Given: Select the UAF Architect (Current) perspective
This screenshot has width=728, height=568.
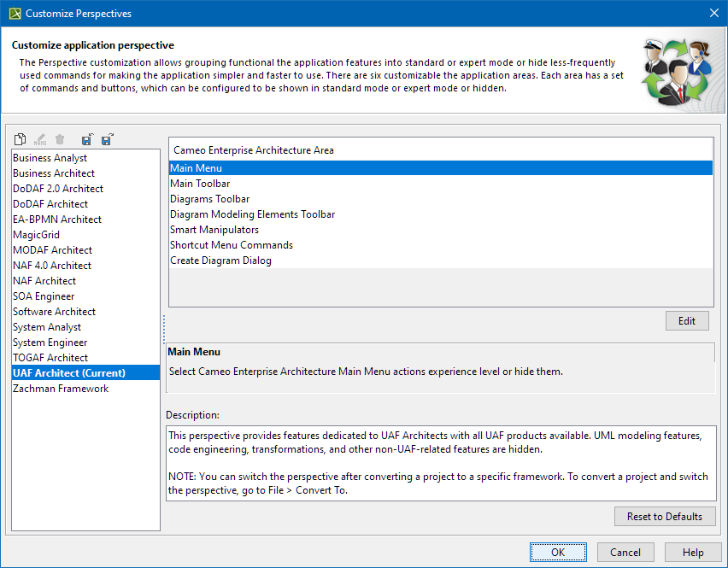Looking at the screenshot, I should (68, 373).
